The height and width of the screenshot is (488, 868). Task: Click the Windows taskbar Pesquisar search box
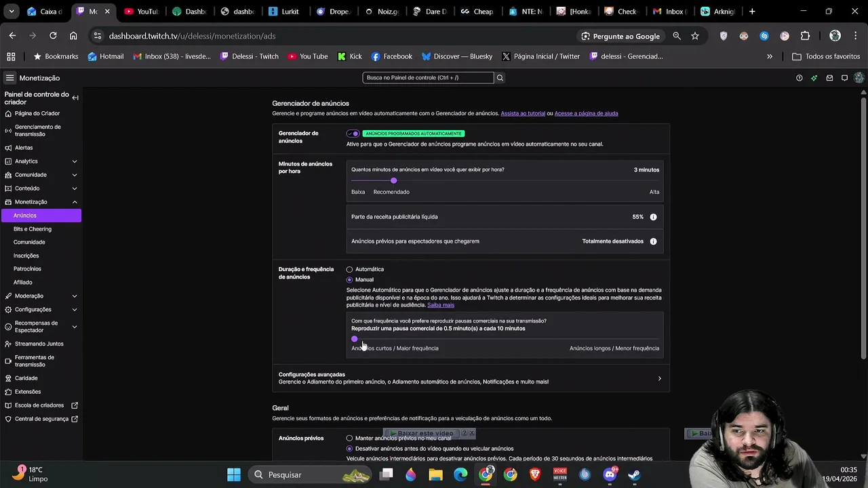tap(309, 474)
